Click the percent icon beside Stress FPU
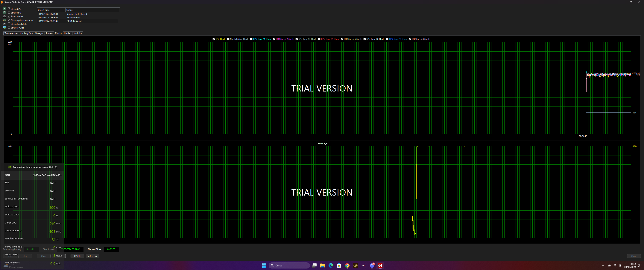The height and width of the screenshot is (270, 644). click(4, 13)
